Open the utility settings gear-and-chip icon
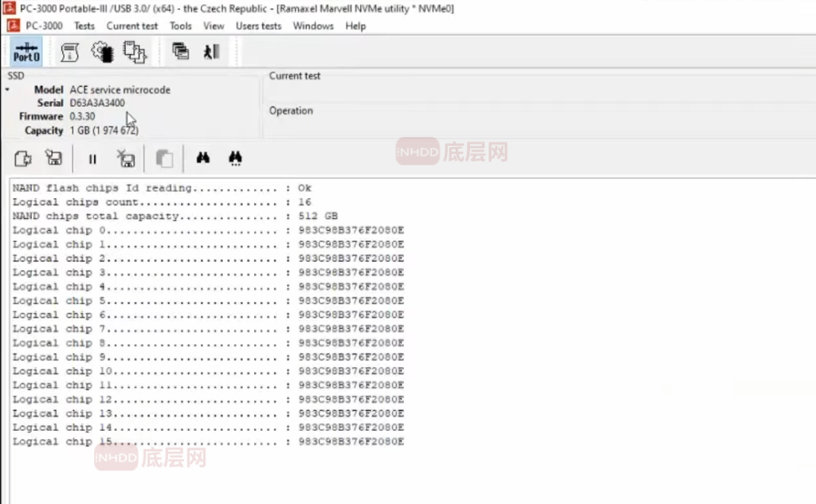816x504 pixels. pos(102,52)
